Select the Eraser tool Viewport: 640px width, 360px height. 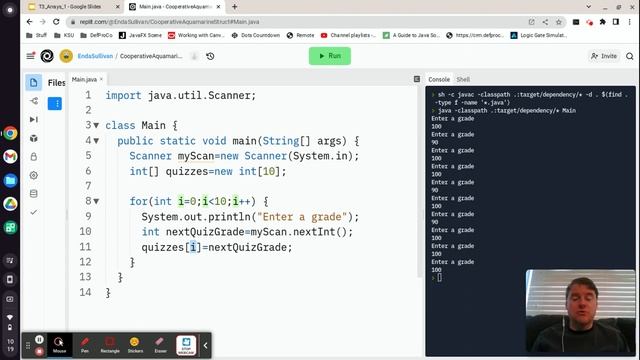(160, 345)
